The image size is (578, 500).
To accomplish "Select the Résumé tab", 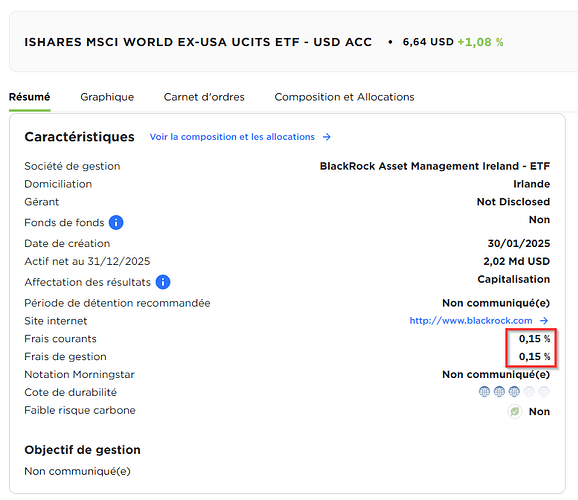I will (x=29, y=97).
